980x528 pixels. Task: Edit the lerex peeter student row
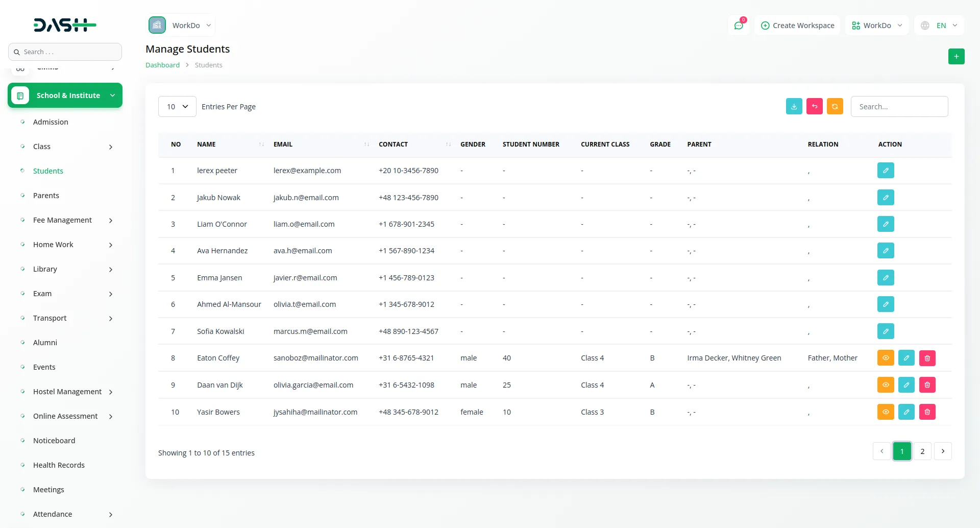click(x=886, y=171)
